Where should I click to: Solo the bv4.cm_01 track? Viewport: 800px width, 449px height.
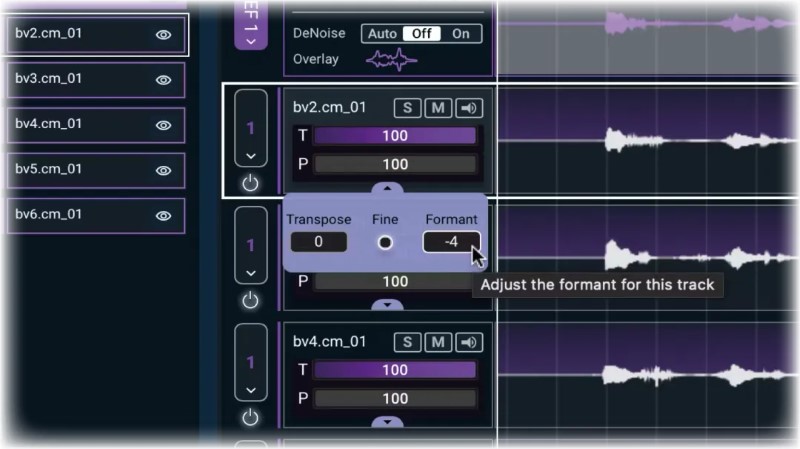[x=407, y=342]
